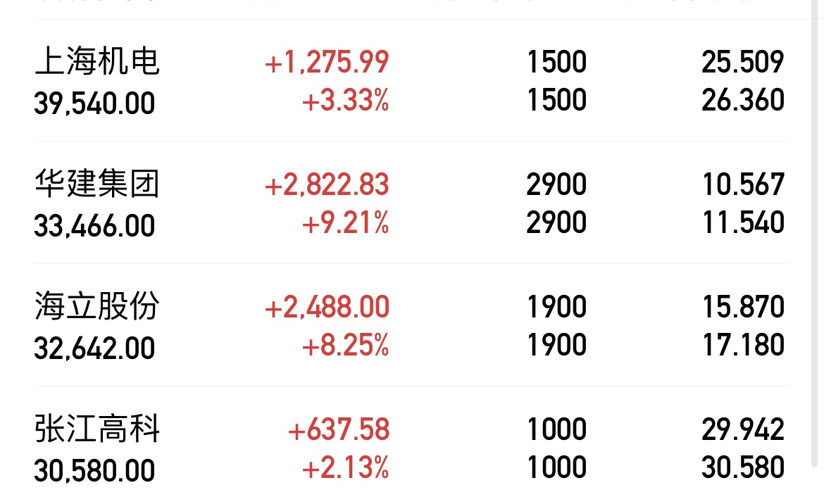Select market value 30,580.00
824x504 pixels.
94,470
